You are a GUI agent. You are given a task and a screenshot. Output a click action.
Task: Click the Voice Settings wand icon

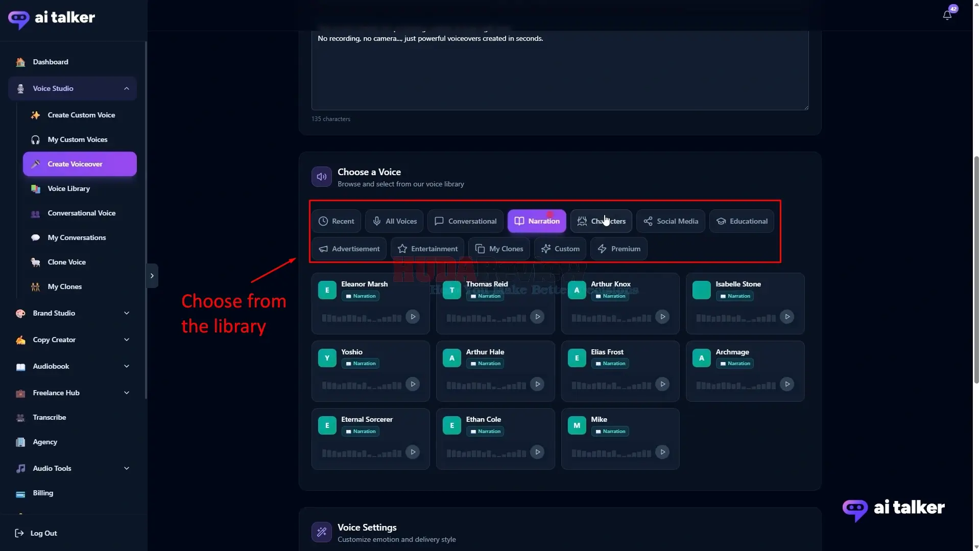point(322,532)
